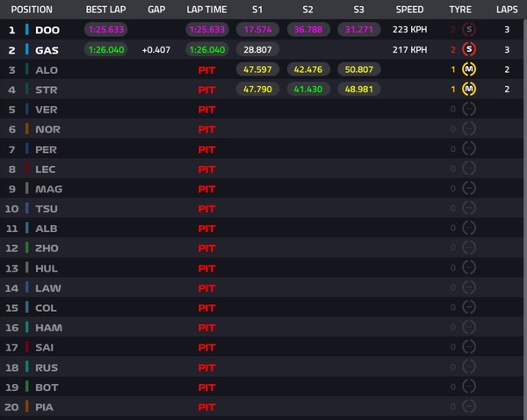Click the orange team color bar beside NOR
The image size is (527, 420).
(27, 129)
